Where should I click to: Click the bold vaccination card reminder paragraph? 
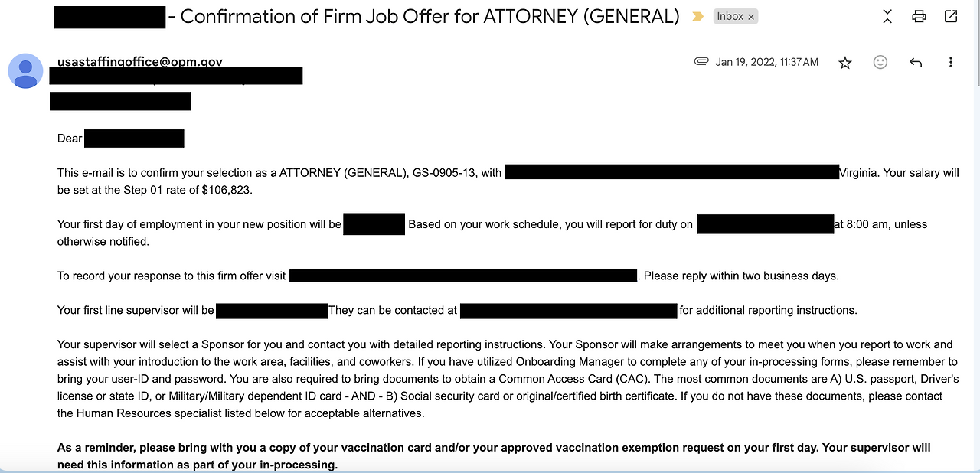pos(494,456)
